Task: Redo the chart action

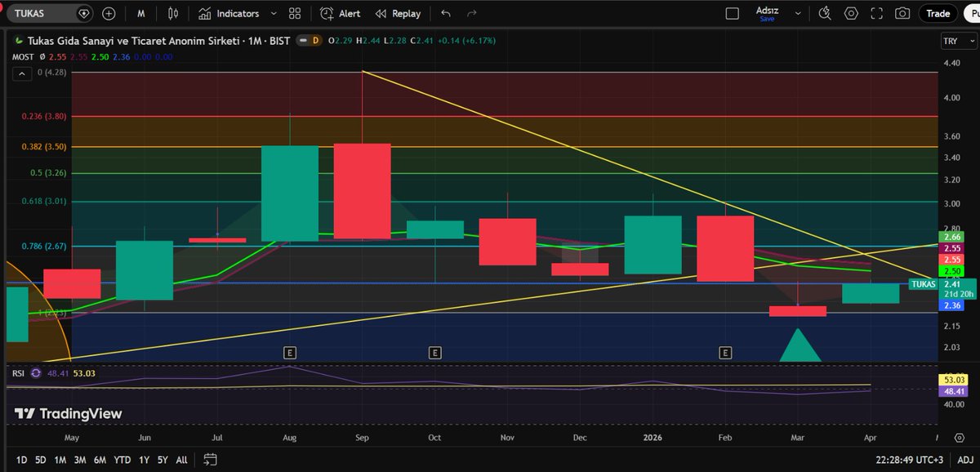Action: pyautogui.click(x=471, y=14)
